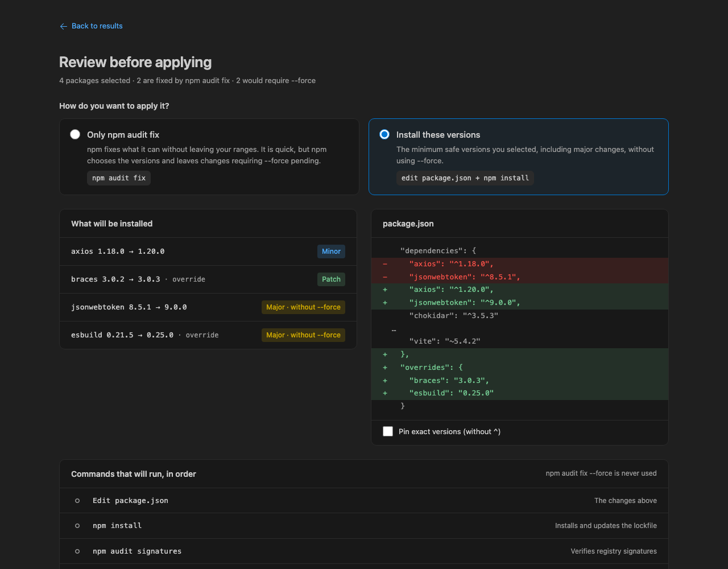Click the note npm audit fix --force is never used
Screen dimensions: 728x569
click(x=601, y=473)
